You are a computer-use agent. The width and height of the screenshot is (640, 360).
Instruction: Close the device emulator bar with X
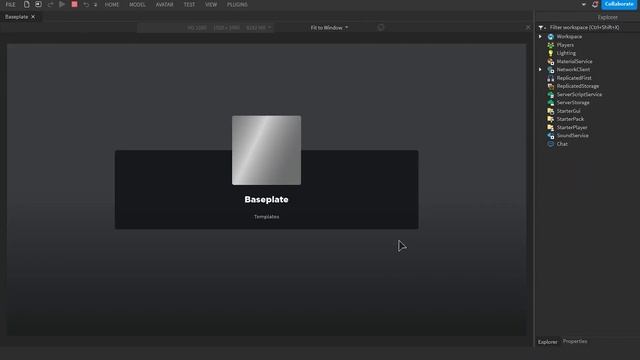click(x=529, y=27)
